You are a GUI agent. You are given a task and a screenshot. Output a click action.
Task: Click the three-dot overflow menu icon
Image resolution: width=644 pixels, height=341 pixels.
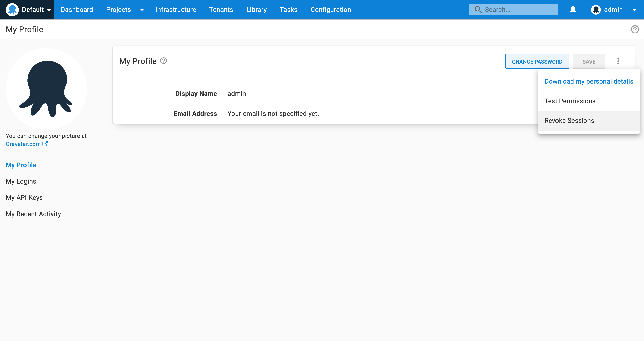pos(618,61)
